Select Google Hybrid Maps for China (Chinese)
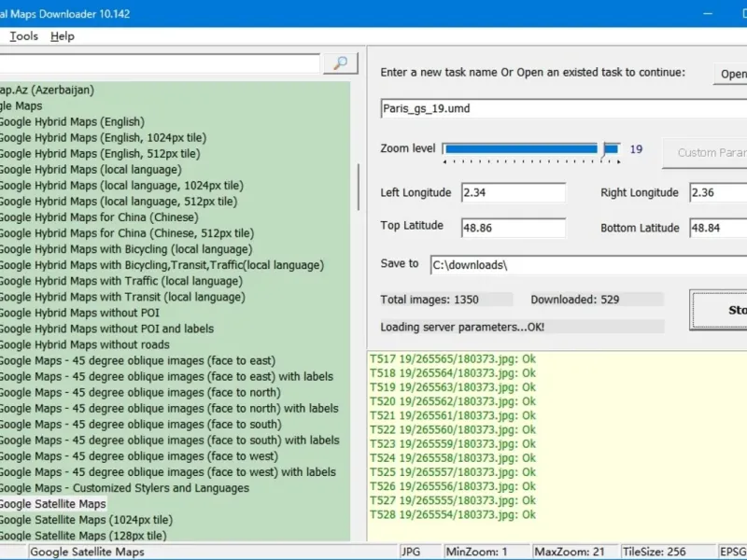This screenshot has width=747, height=560. [x=96, y=217]
